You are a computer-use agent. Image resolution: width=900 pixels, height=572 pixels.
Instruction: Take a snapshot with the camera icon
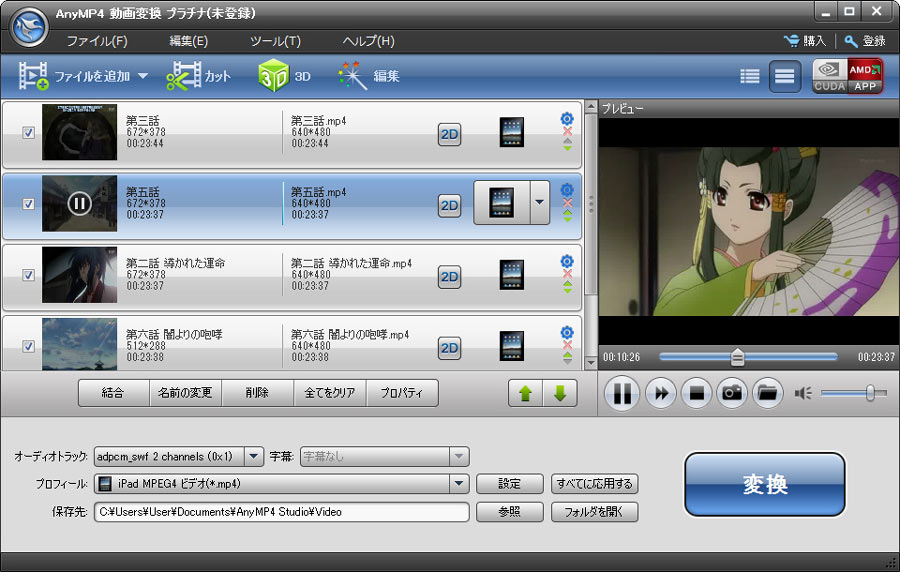[731, 393]
